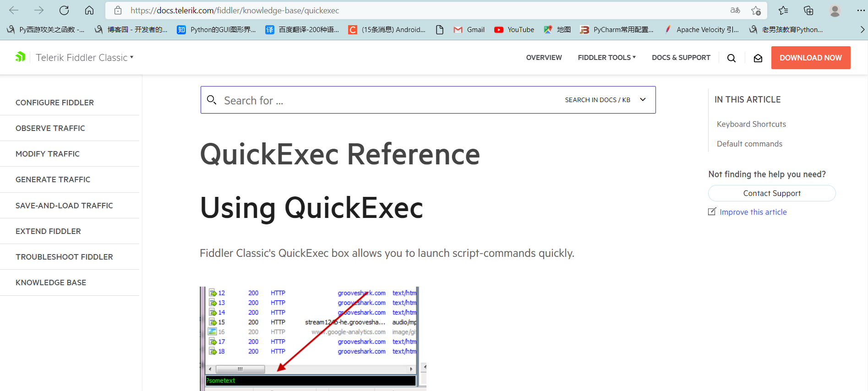Open the browser Settings and more menu
The image size is (868, 391).
point(861,10)
